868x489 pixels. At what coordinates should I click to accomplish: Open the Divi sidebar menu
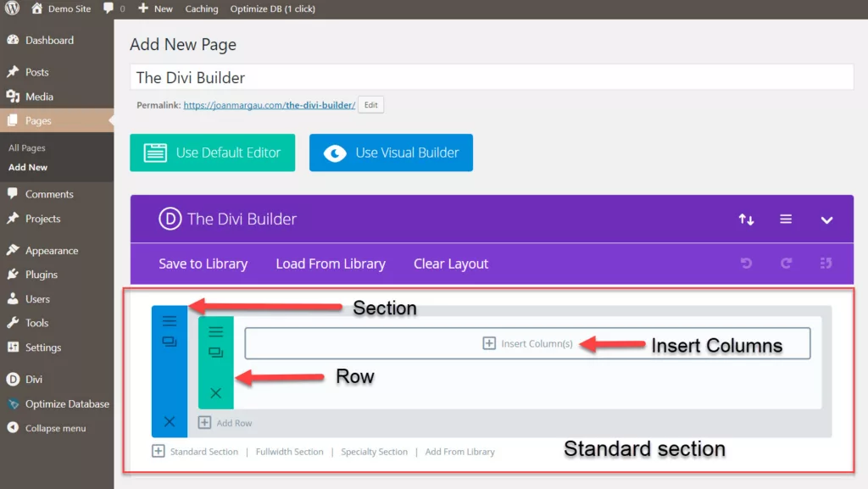point(33,380)
